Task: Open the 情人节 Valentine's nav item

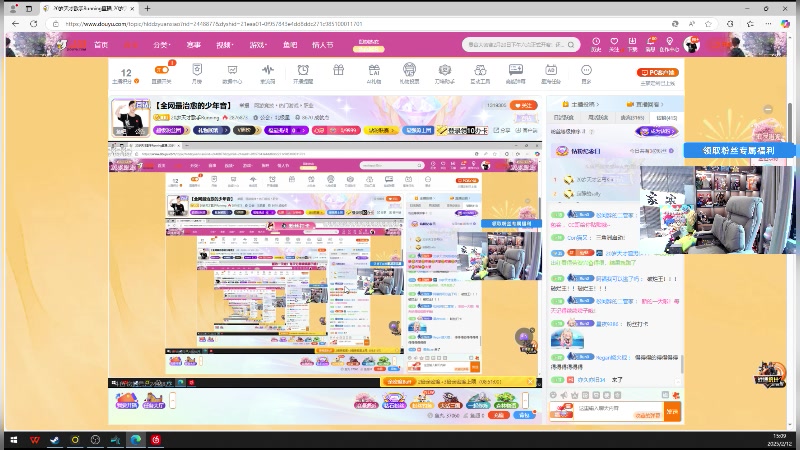Action: click(322, 45)
